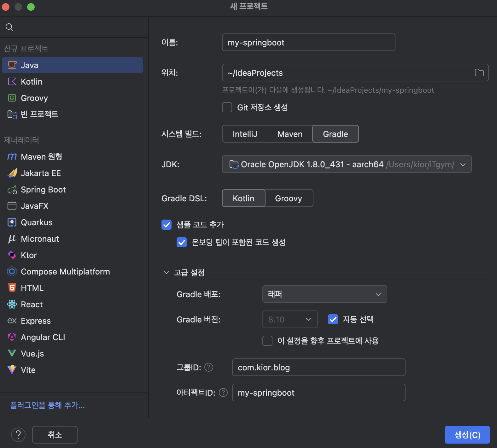This screenshot has width=497, height=448.
Task: Click the Vite lightning icon
Action: [x=12, y=370]
